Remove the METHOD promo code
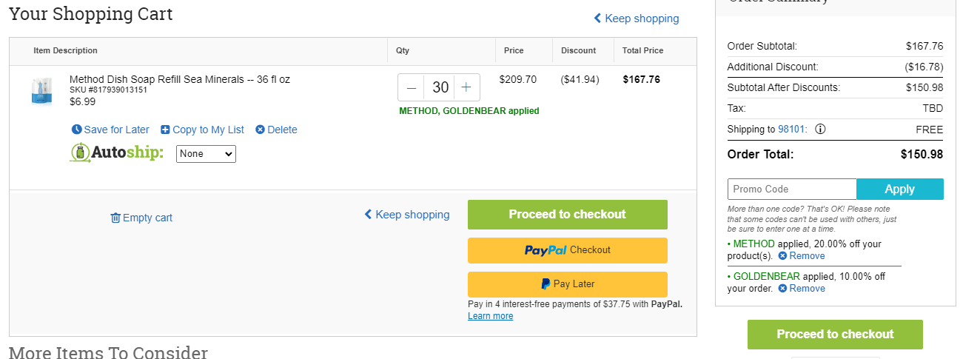The height and width of the screenshot is (359, 980). pos(802,255)
